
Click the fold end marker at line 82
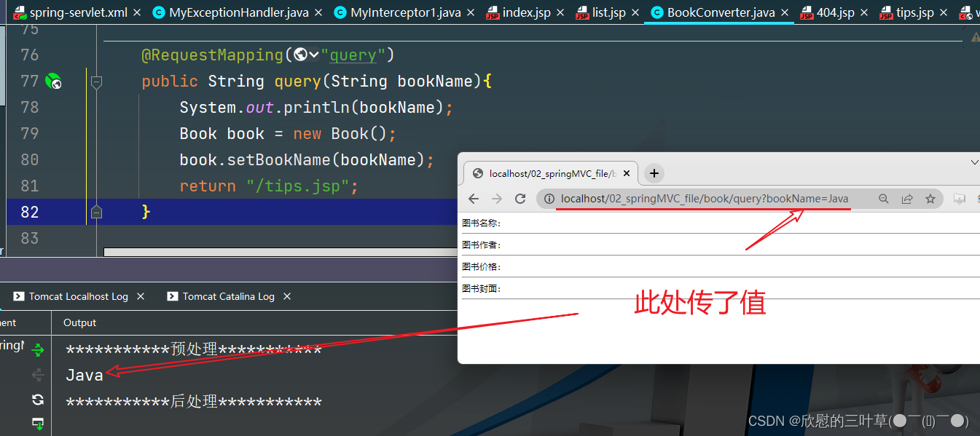click(x=95, y=212)
